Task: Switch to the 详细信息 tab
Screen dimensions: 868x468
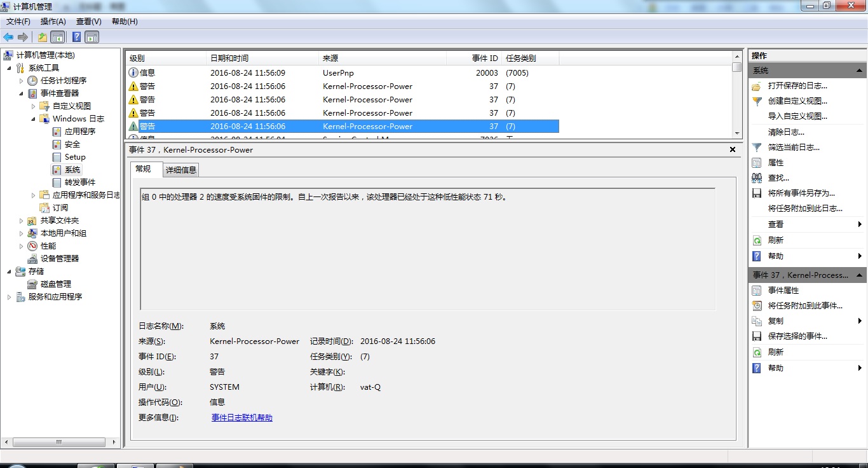Action: point(179,169)
